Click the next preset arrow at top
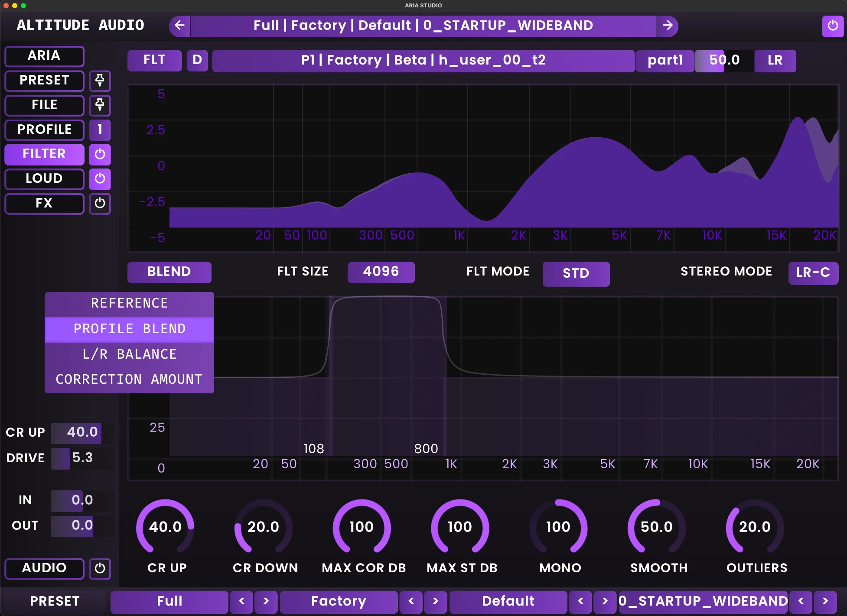Screen dimensions: 847x616 668,26
